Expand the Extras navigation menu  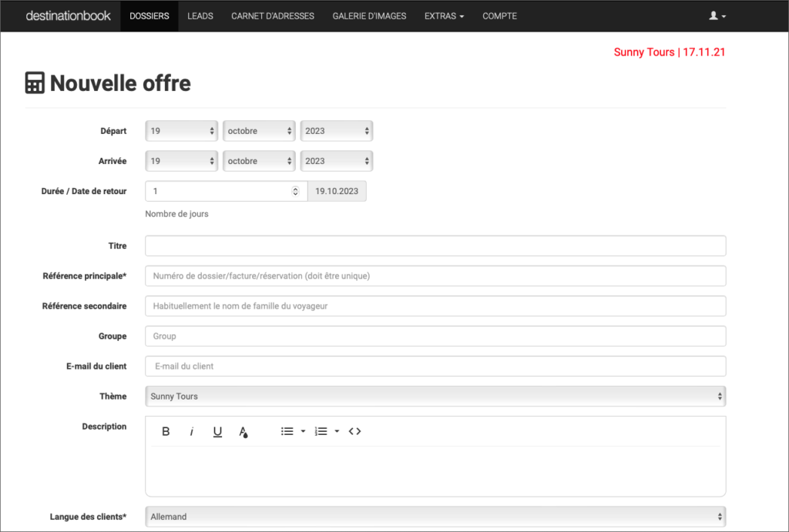444,16
